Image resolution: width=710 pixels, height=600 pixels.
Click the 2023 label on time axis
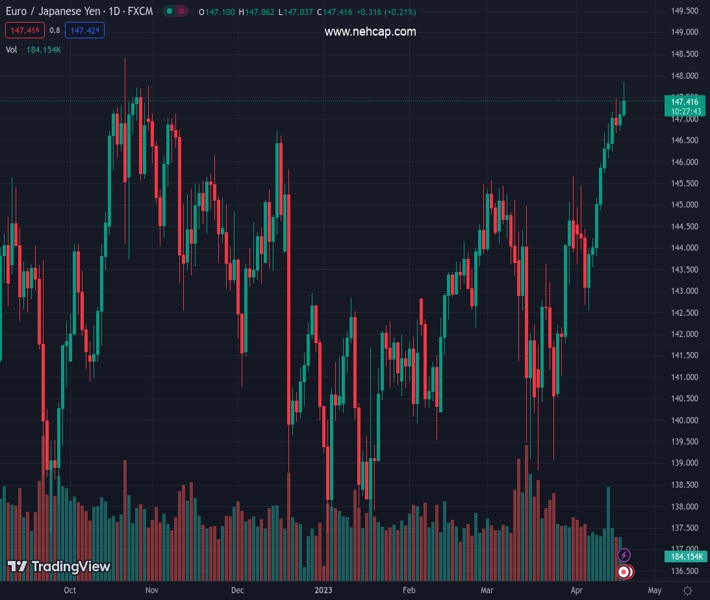[323, 591]
